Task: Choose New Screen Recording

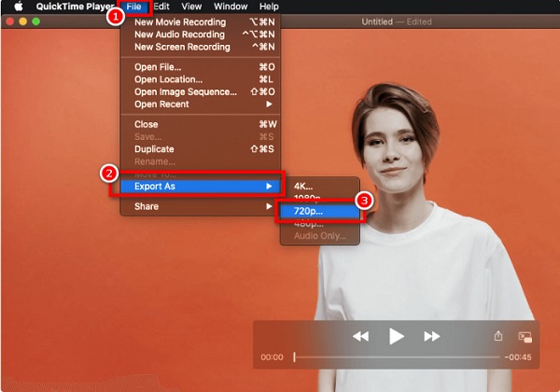Action: click(x=201, y=47)
